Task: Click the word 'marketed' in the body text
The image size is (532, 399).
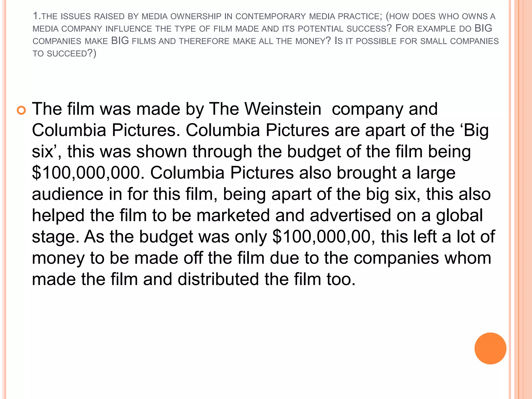Action: (x=233, y=215)
